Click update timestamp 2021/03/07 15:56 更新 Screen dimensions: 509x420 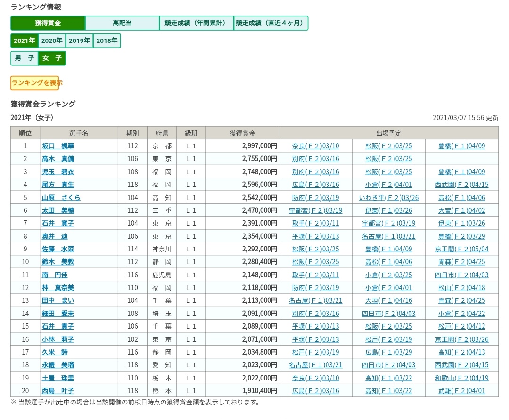pos(466,117)
